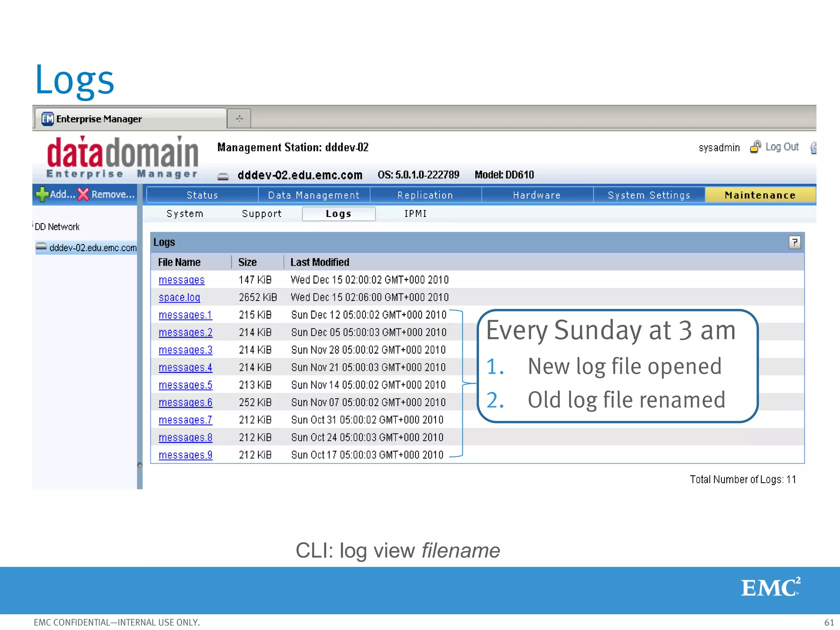The width and height of the screenshot is (840, 630).
Task: Click the system drive icon beside dddev-02.edu.emc.com header
Action: [x=223, y=176]
